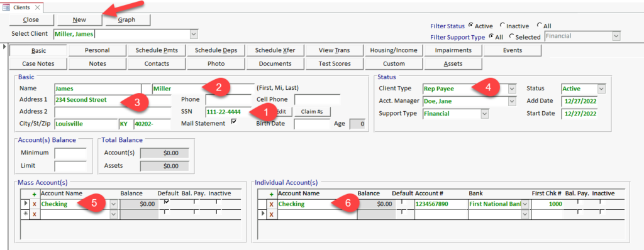The width and height of the screenshot is (644, 250).
Task: Click the Address 2 field
Action: click(x=113, y=112)
